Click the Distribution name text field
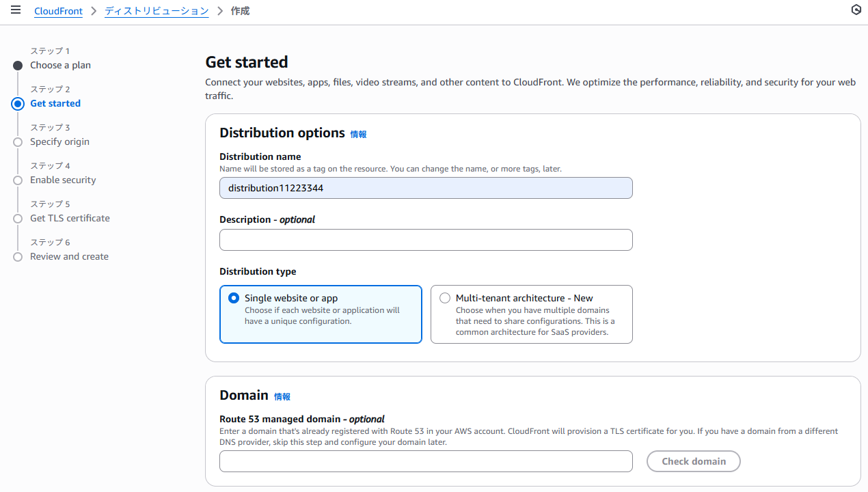The height and width of the screenshot is (492, 868). tap(425, 188)
